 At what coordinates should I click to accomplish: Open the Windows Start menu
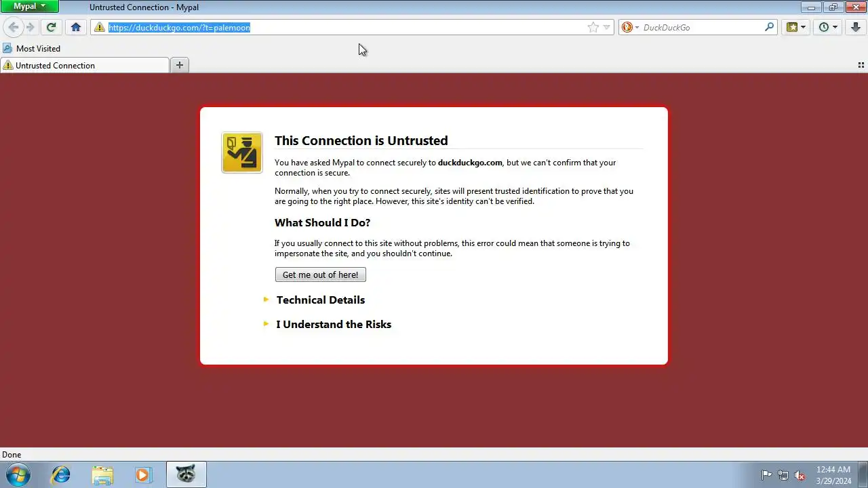coord(18,474)
